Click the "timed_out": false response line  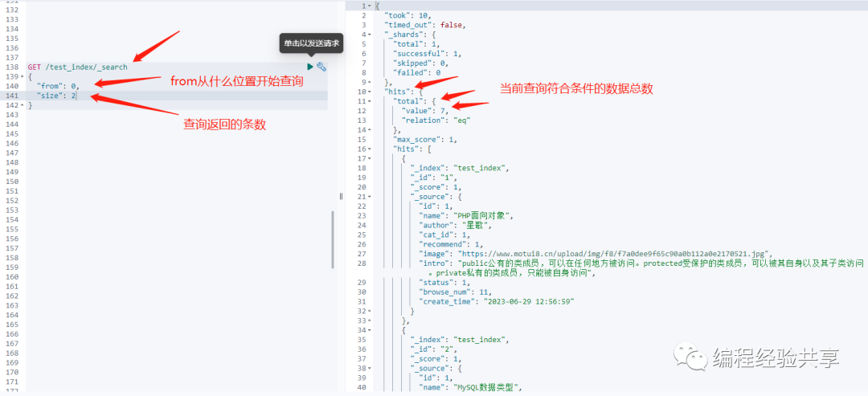click(x=426, y=25)
